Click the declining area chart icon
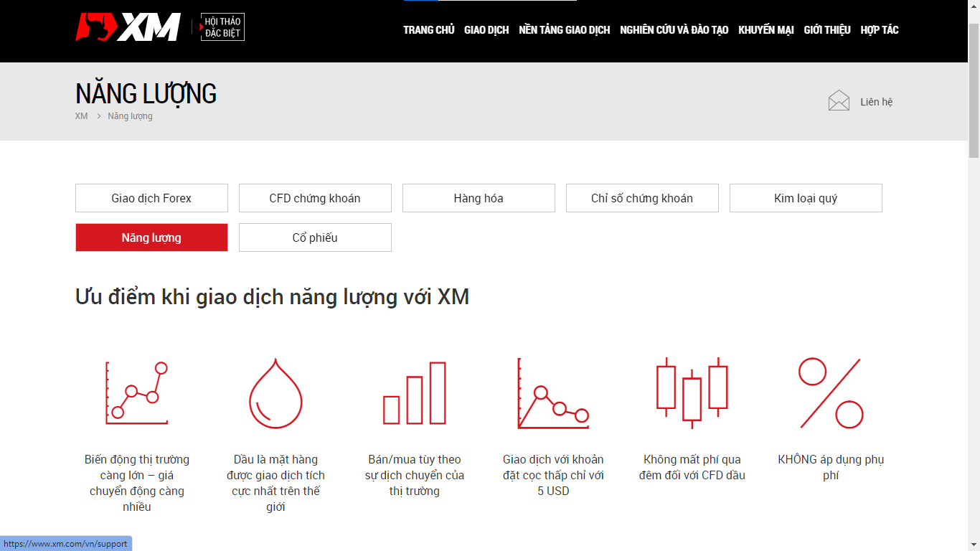Image resolution: width=980 pixels, height=551 pixels. point(553,393)
